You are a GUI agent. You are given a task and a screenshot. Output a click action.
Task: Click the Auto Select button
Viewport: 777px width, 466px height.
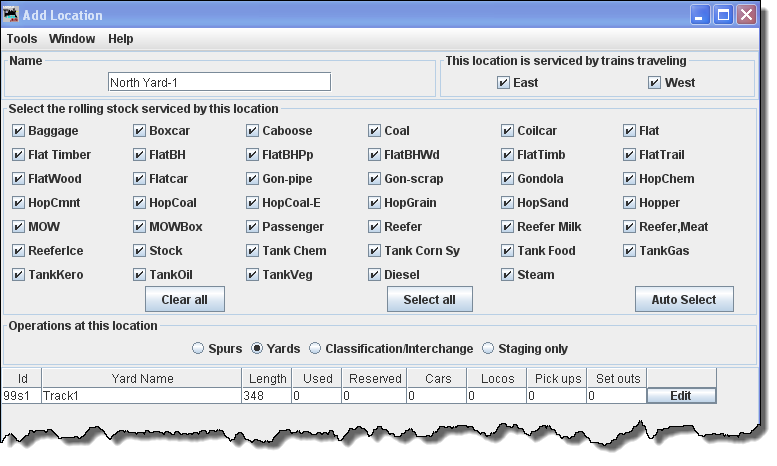click(x=683, y=300)
